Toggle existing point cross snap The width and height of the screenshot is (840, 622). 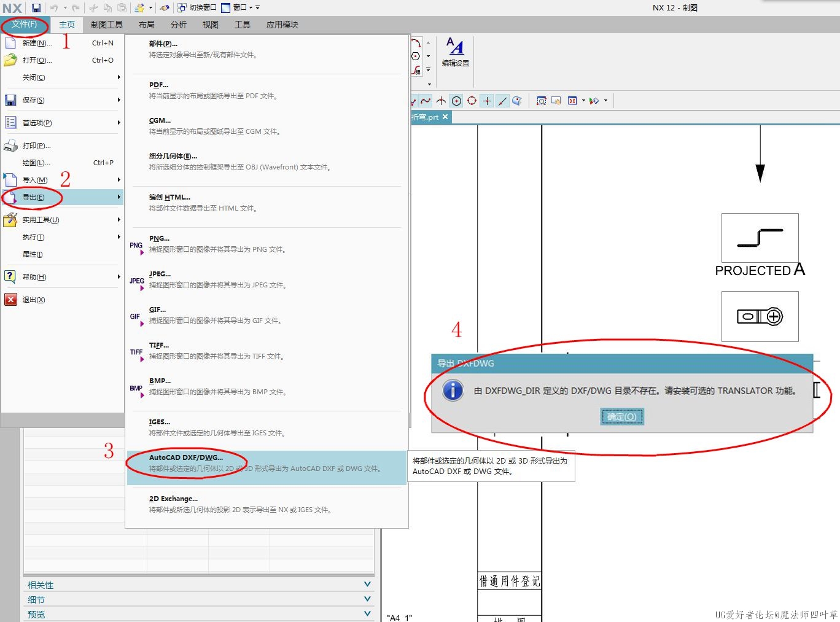click(487, 101)
